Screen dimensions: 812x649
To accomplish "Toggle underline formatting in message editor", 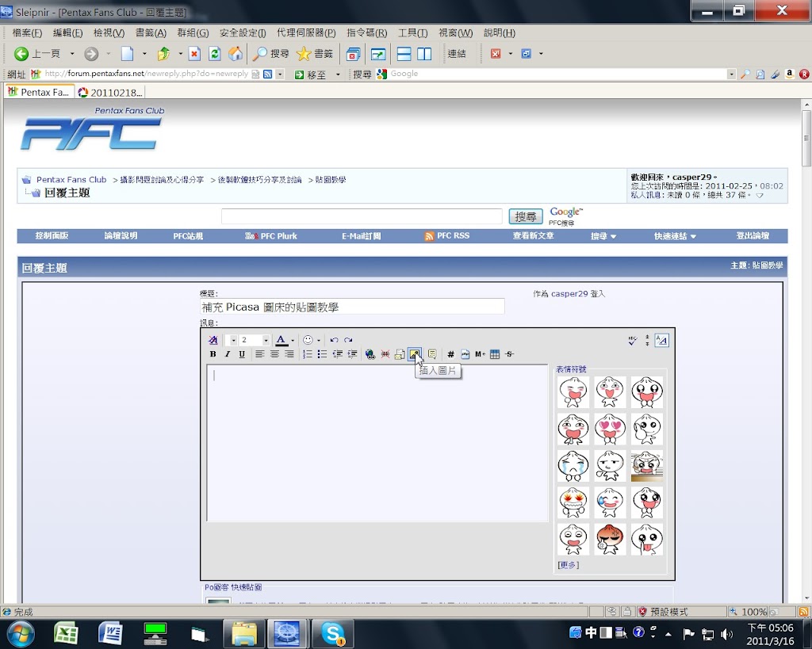I will click(x=242, y=354).
